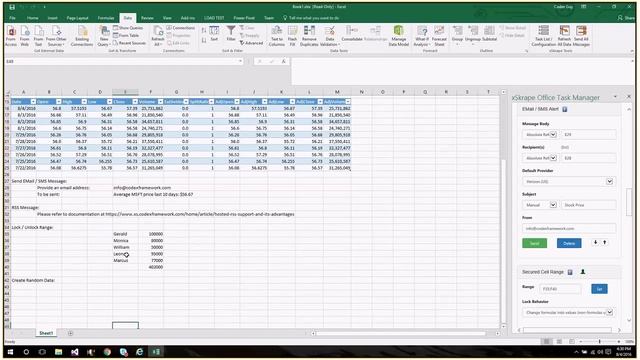Image resolution: width=640 pixels, height=360 pixels.
Task: Click the blue Delete button
Action: (x=569, y=243)
